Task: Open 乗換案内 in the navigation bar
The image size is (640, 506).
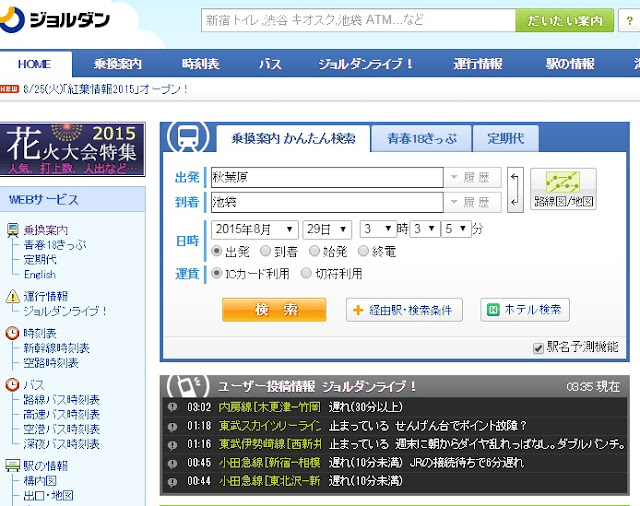Action: 118,64
